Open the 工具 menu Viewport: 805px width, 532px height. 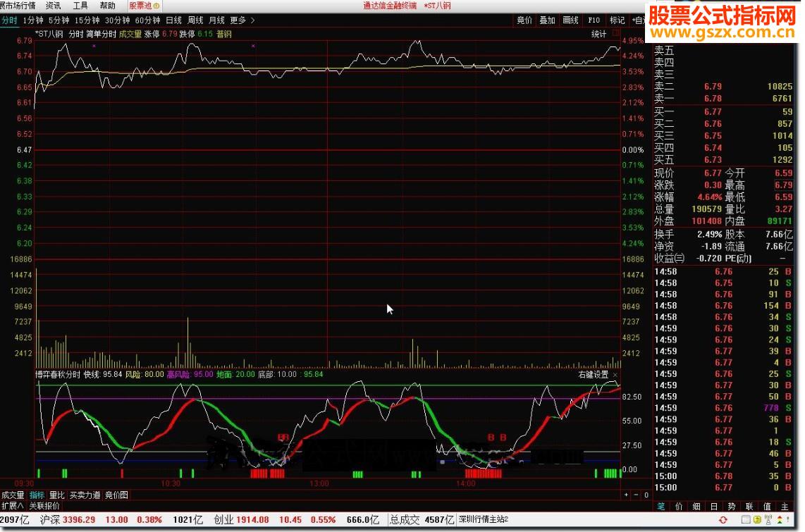[x=80, y=6]
